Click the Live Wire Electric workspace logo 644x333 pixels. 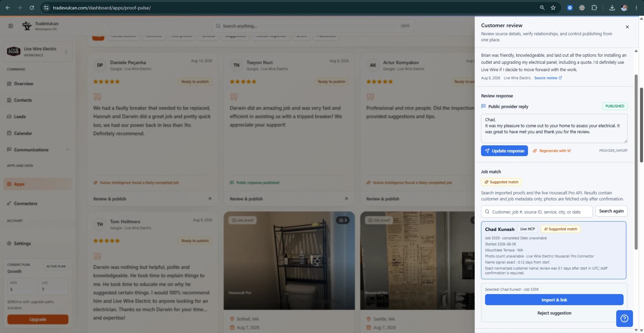point(14,52)
